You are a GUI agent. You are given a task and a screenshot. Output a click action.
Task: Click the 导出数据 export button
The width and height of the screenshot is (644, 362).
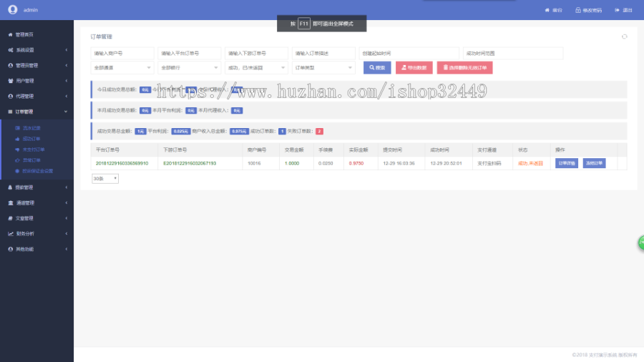[x=414, y=67]
